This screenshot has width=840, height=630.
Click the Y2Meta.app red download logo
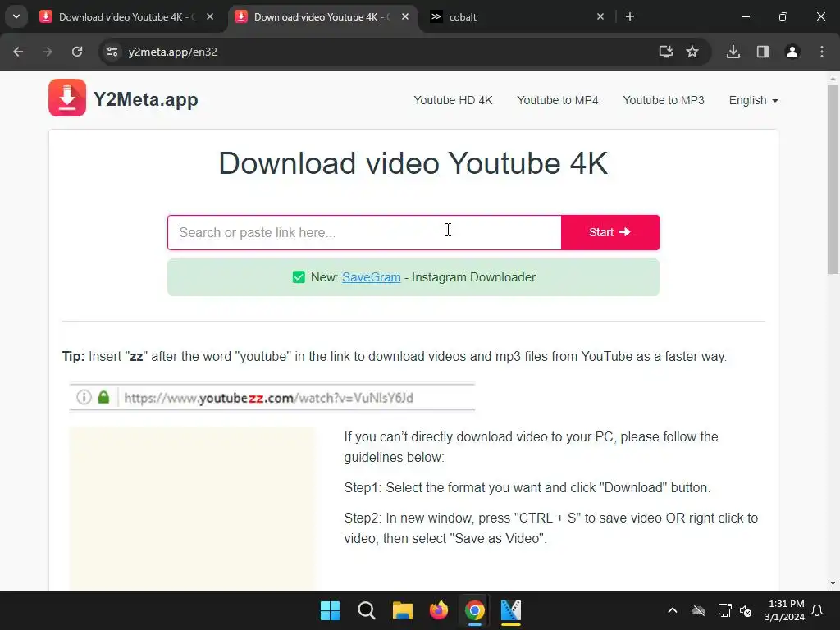[x=67, y=98]
